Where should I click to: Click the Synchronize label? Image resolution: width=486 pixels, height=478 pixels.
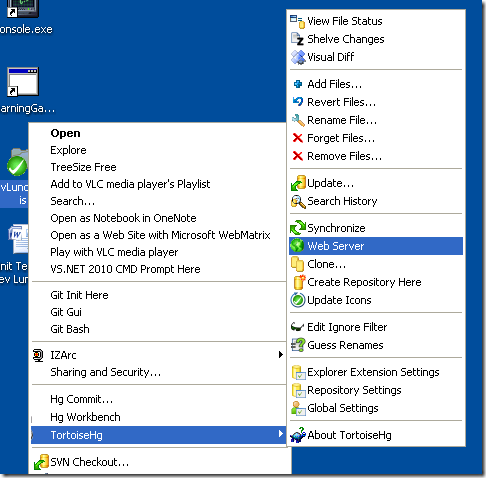(336, 228)
